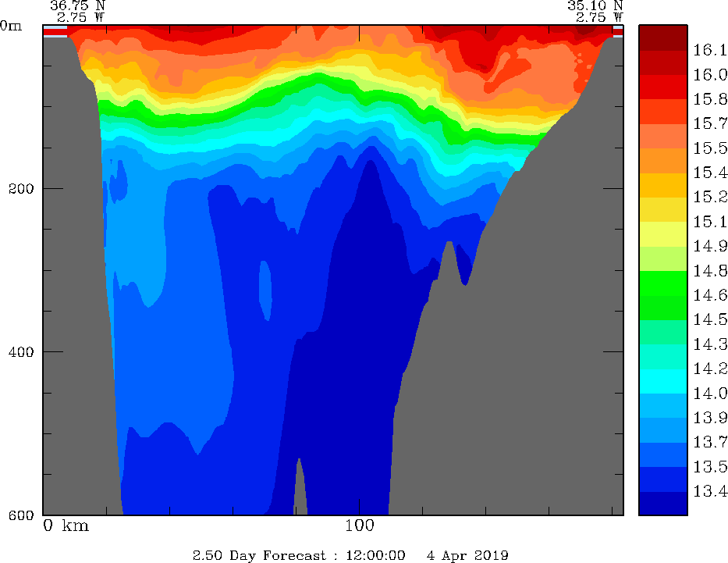This screenshot has height=563, width=728.
Task: Select the 15.8 value on the legend
Action: (x=710, y=99)
